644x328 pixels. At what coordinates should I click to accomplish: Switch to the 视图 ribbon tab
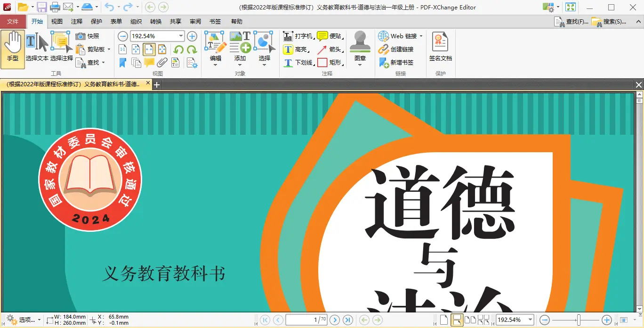57,22
